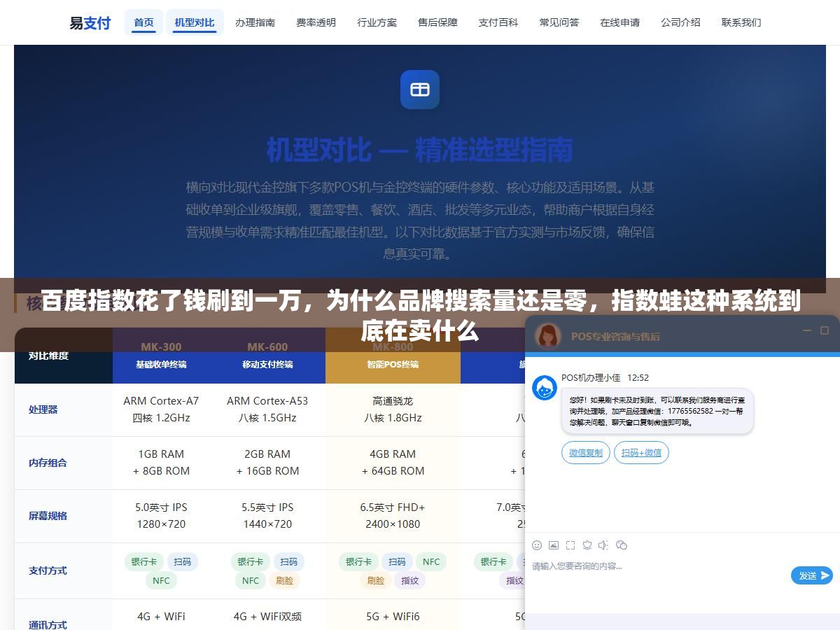Click the NFC tag in MK-300 column
840x630 pixels.
click(161, 580)
